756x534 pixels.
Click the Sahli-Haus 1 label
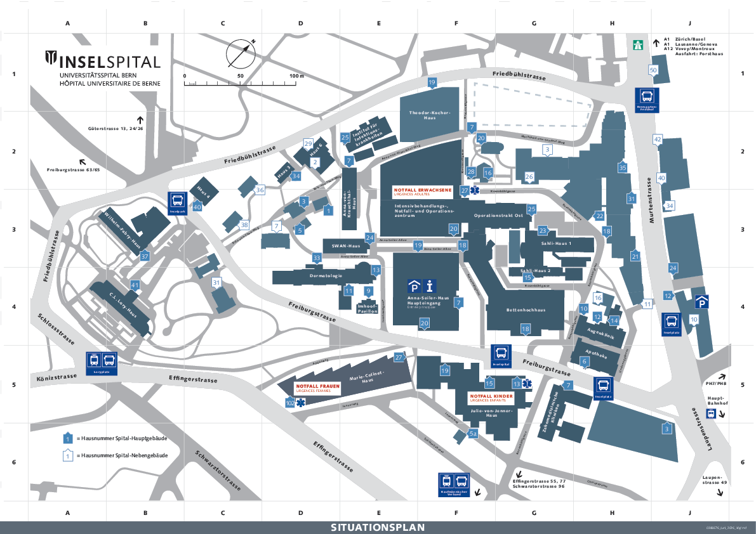click(556, 244)
